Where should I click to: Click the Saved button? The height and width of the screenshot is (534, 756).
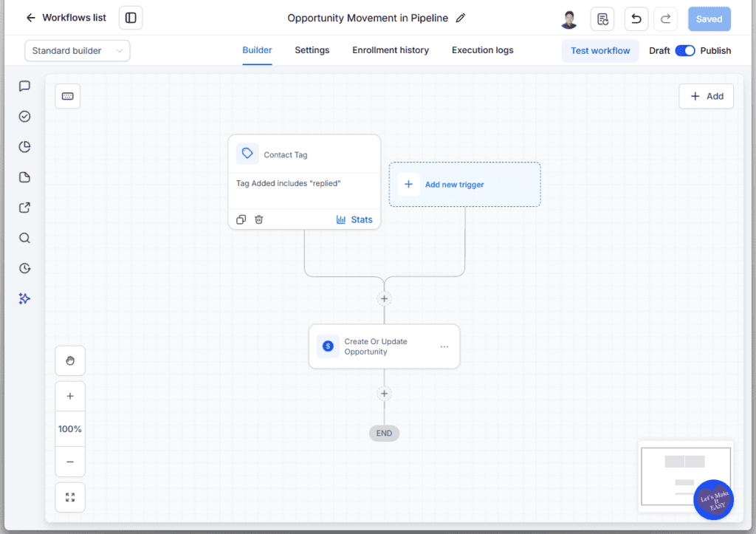[x=709, y=18]
